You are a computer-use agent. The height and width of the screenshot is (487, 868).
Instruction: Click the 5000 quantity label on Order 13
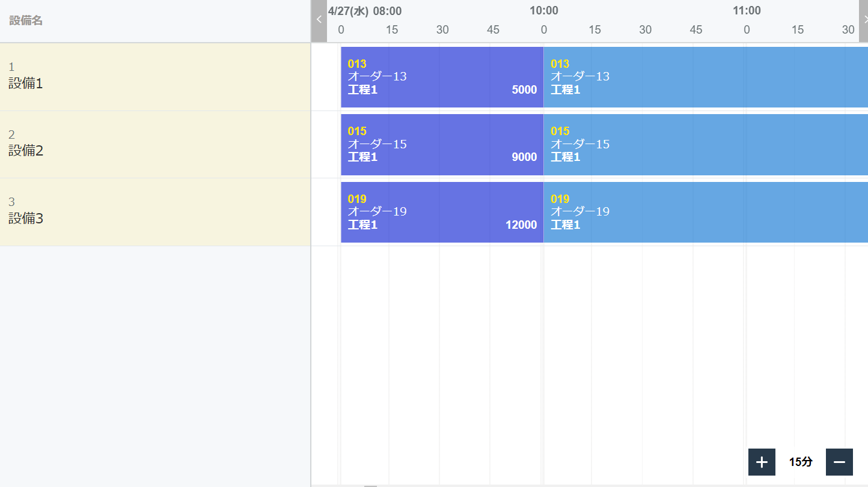(x=524, y=90)
